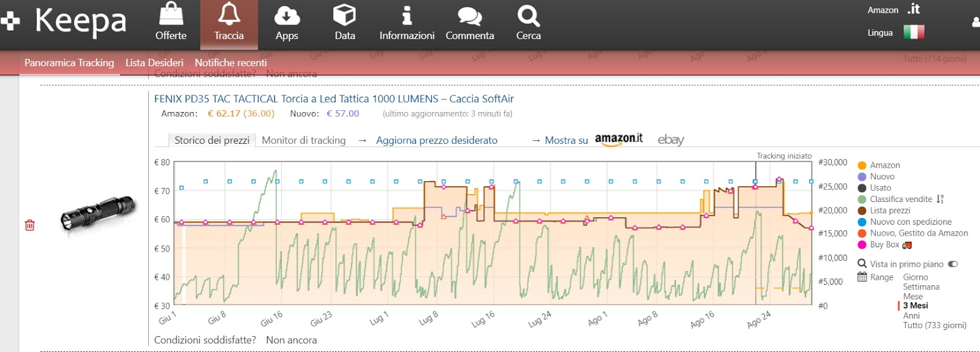Set chart range to 3 Mesi

point(916,305)
